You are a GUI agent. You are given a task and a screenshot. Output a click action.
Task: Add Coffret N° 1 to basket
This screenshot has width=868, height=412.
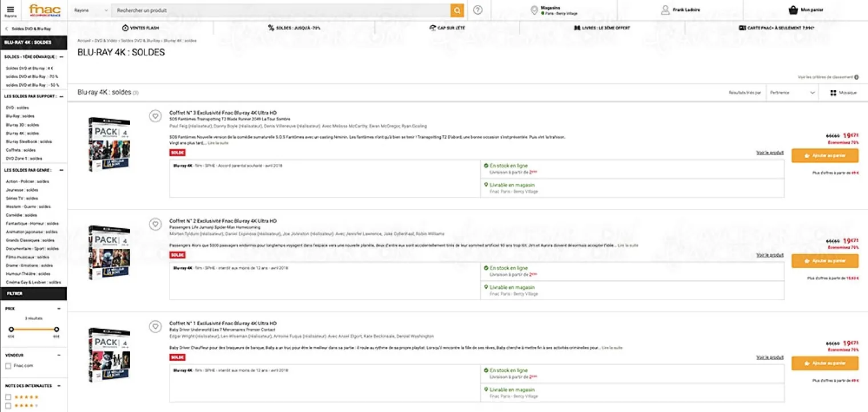click(x=825, y=363)
